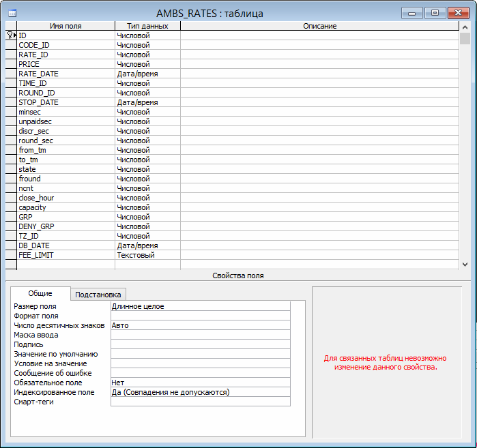Click the primary key icon beside ID
This screenshot has height=448, width=477.
tap(10, 35)
